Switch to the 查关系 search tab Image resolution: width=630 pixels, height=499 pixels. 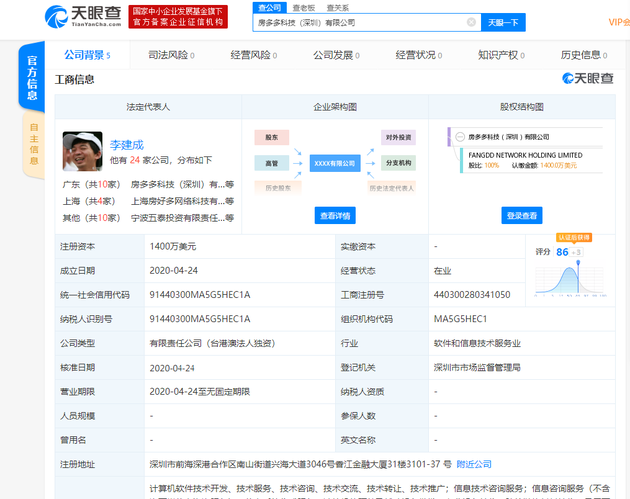point(339,7)
